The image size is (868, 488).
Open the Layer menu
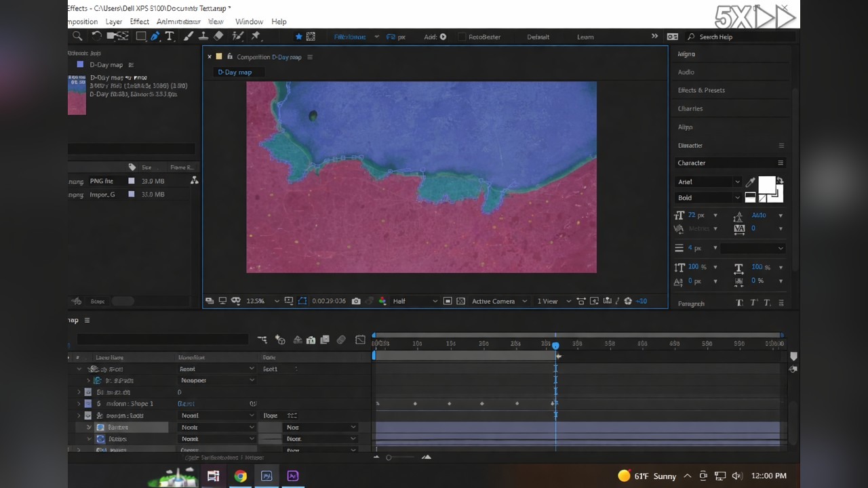(x=114, y=22)
